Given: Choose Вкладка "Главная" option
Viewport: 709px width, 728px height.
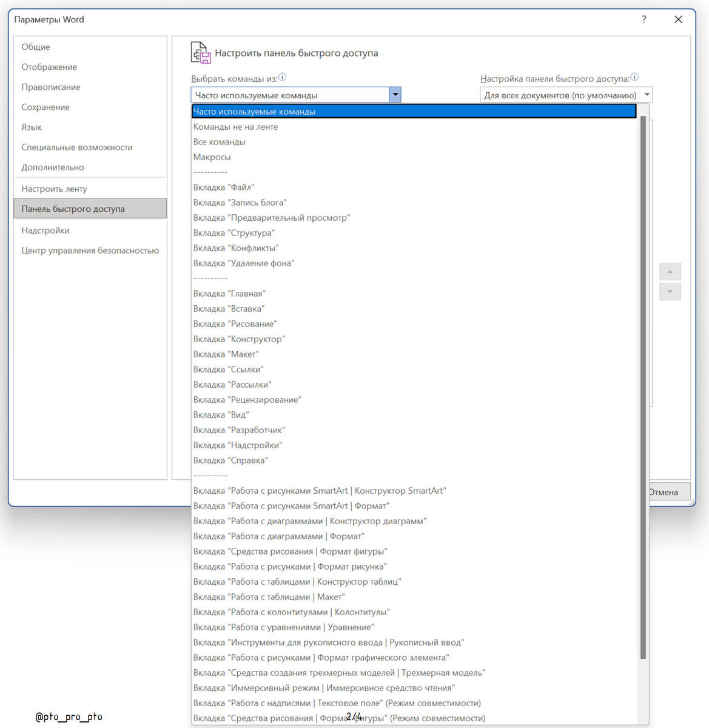Looking at the screenshot, I should pos(415,294).
